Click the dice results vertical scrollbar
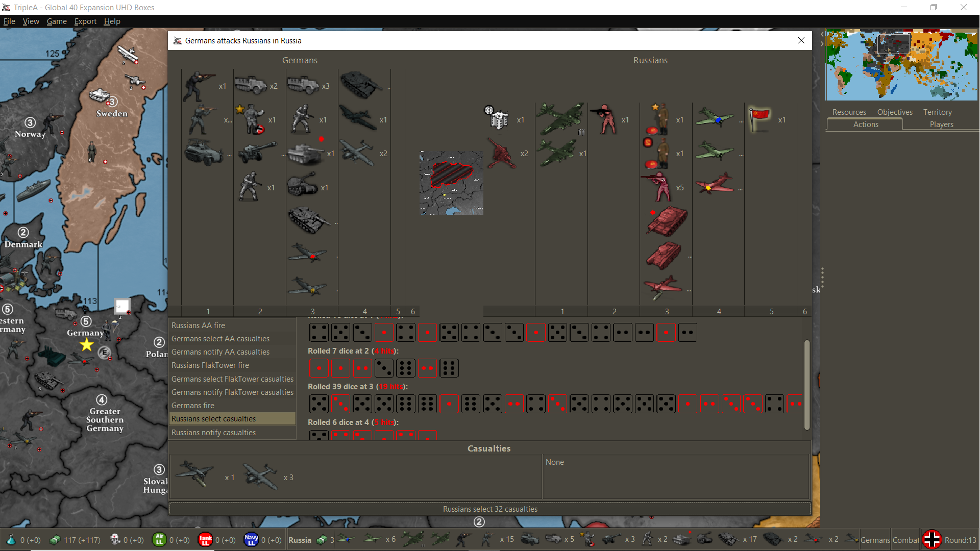Image resolution: width=980 pixels, height=551 pixels. tap(807, 385)
